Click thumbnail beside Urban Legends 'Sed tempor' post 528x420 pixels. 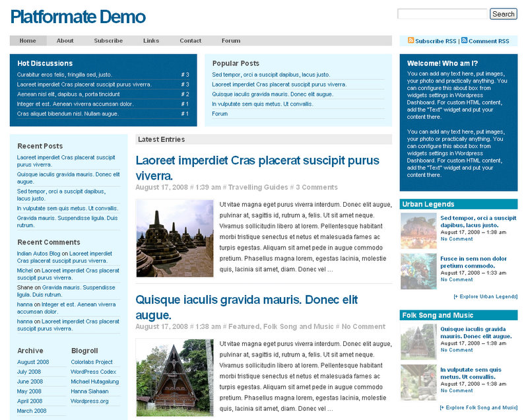[x=418, y=230]
